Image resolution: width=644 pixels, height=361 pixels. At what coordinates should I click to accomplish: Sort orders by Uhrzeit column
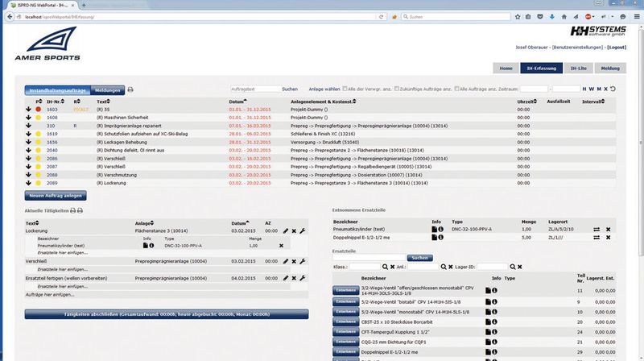tap(527, 102)
